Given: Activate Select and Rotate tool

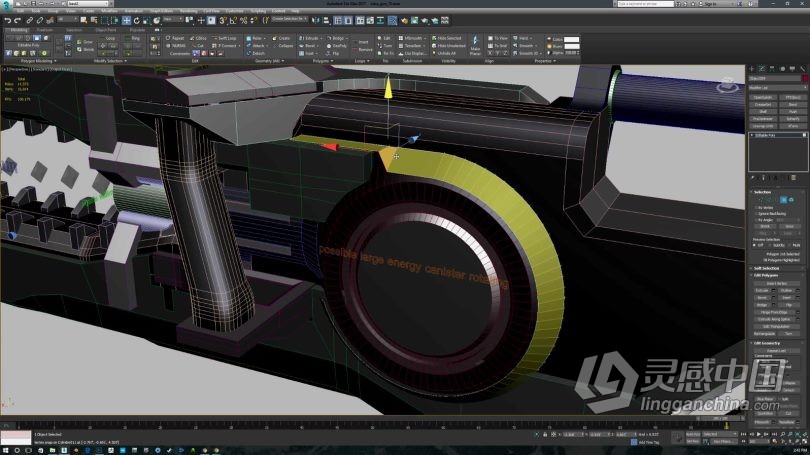Looking at the screenshot, I should (x=136, y=20).
